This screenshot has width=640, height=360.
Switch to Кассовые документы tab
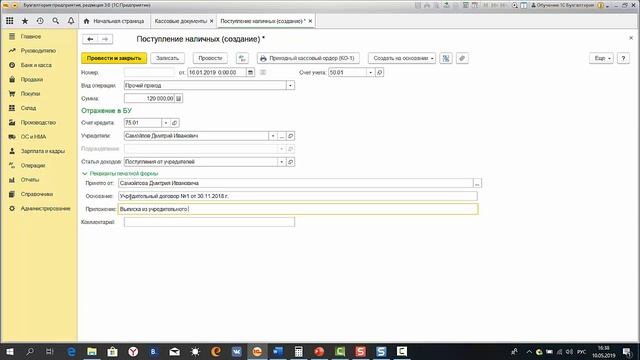(x=180, y=21)
